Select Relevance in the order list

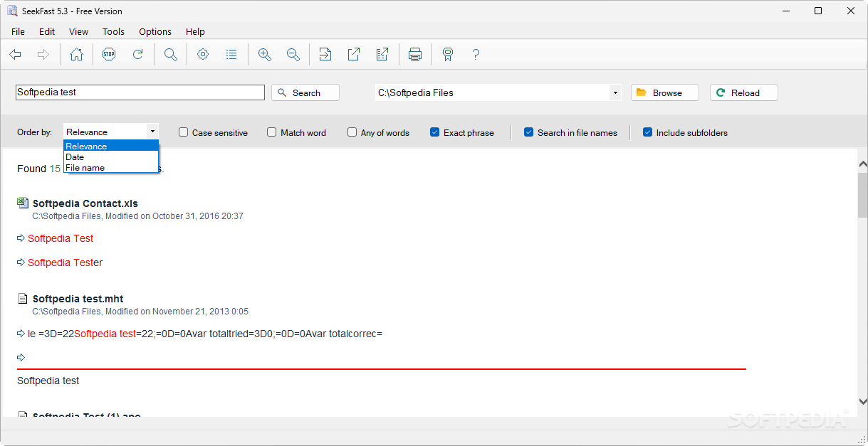tap(111, 146)
